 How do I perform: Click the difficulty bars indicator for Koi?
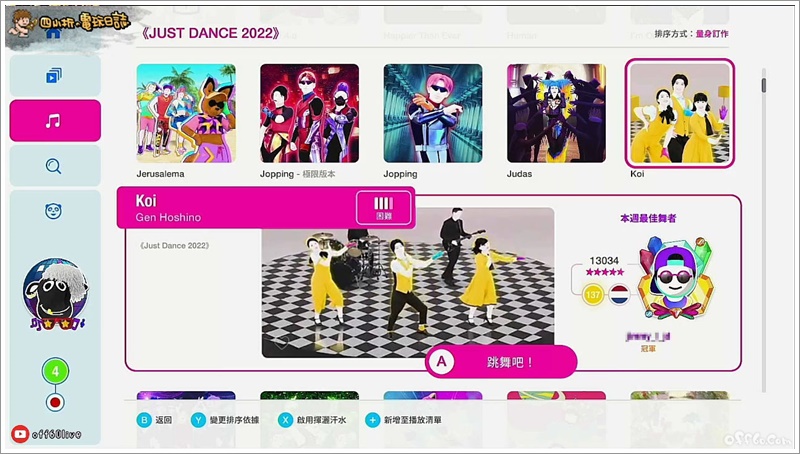pyautogui.click(x=384, y=208)
